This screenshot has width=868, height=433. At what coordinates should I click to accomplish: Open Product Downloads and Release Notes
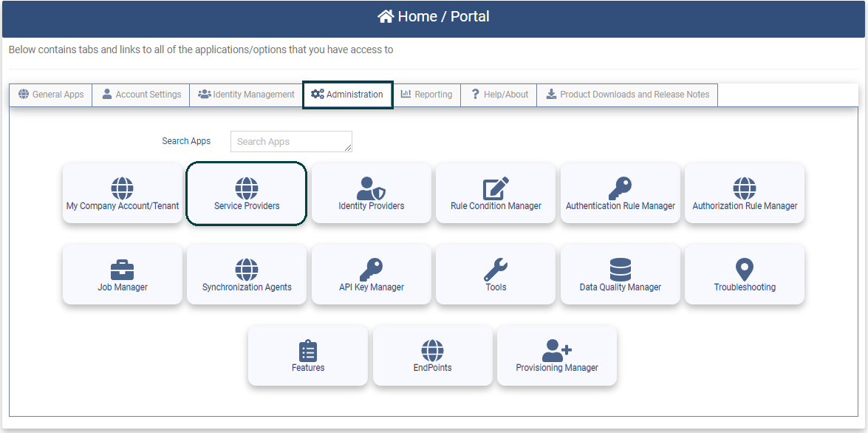627,95
